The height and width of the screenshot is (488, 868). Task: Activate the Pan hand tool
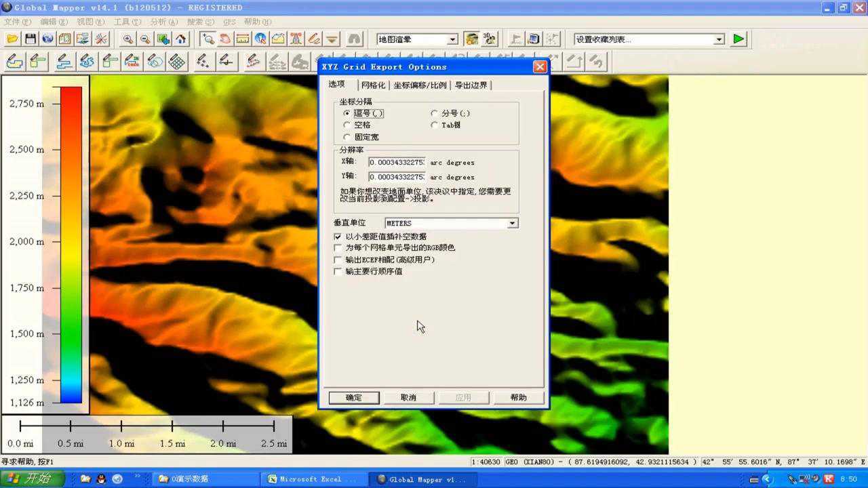click(x=224, y=39)
